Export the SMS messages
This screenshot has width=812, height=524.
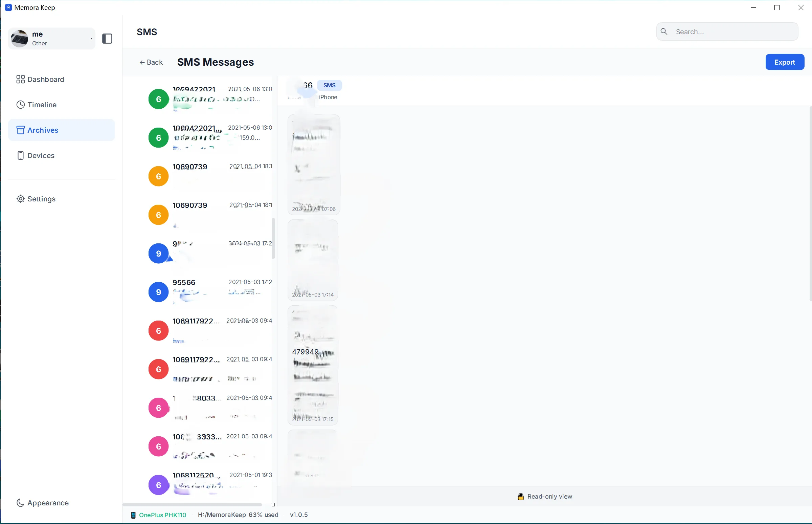[x=785, y=62]
